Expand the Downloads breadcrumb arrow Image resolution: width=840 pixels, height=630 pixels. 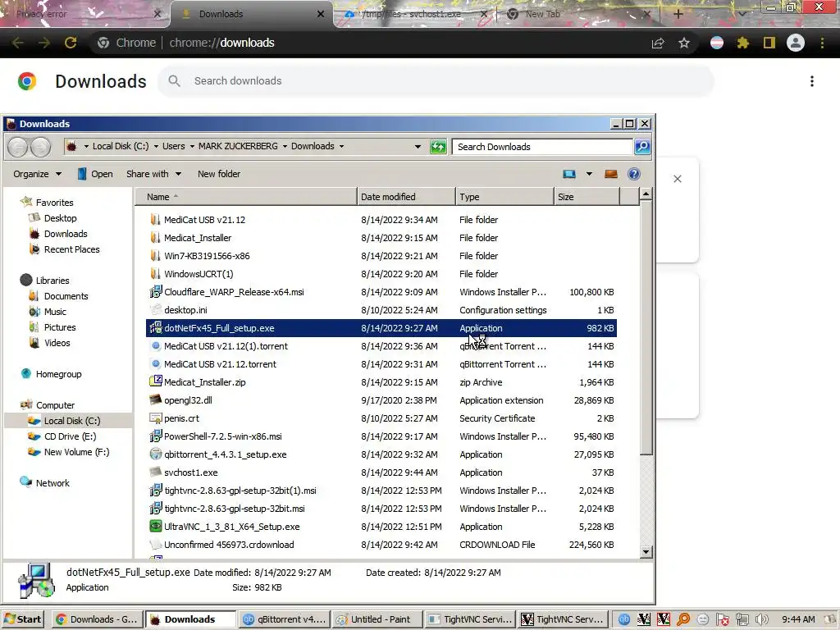click(341, 146)
